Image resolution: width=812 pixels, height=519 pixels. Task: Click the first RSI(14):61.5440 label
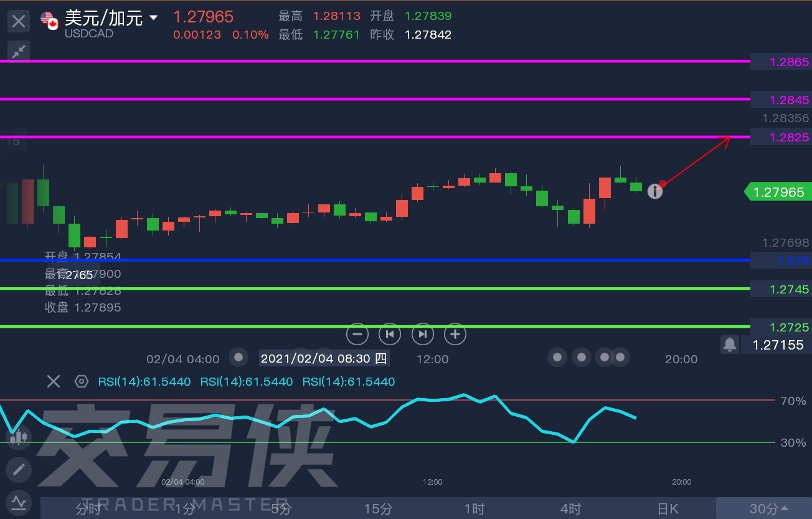pos(144,381)
